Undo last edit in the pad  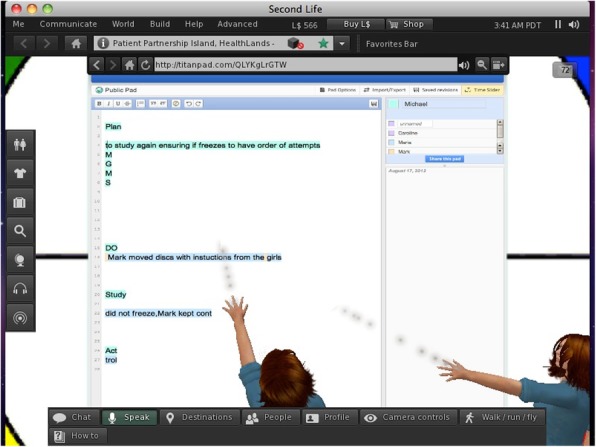point(189,103)
